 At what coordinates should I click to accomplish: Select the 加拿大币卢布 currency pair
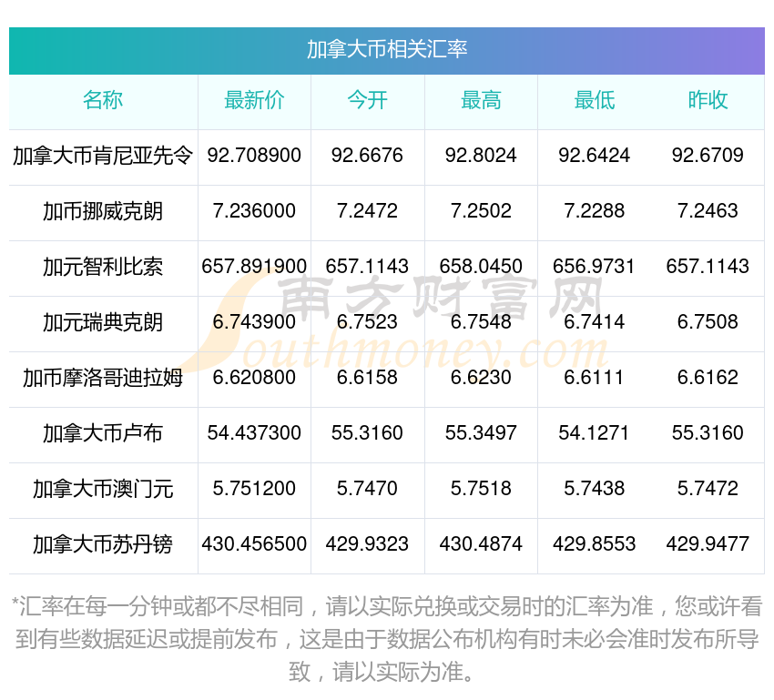click(x=103, y=433)
